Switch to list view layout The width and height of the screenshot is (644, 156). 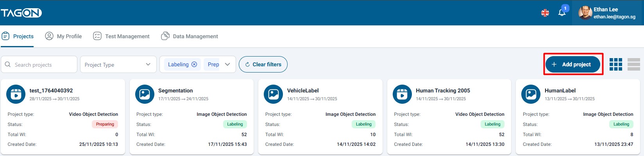(x=633, y=64)
